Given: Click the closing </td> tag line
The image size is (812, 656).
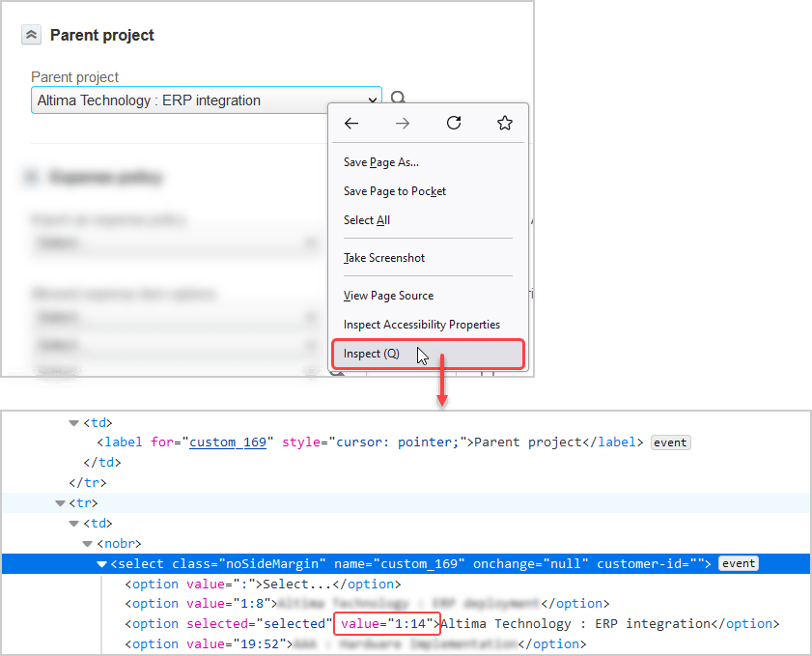Looking at the screenshot, I should coord(102,462).
